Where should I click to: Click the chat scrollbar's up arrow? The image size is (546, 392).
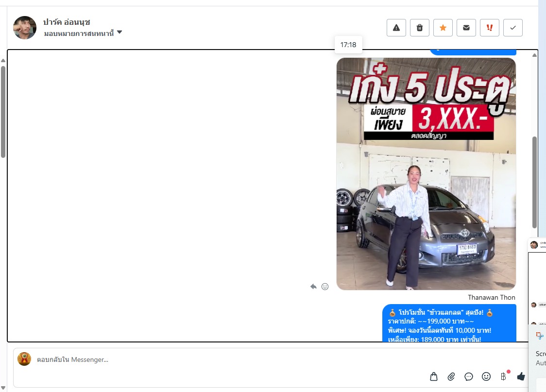535,55
